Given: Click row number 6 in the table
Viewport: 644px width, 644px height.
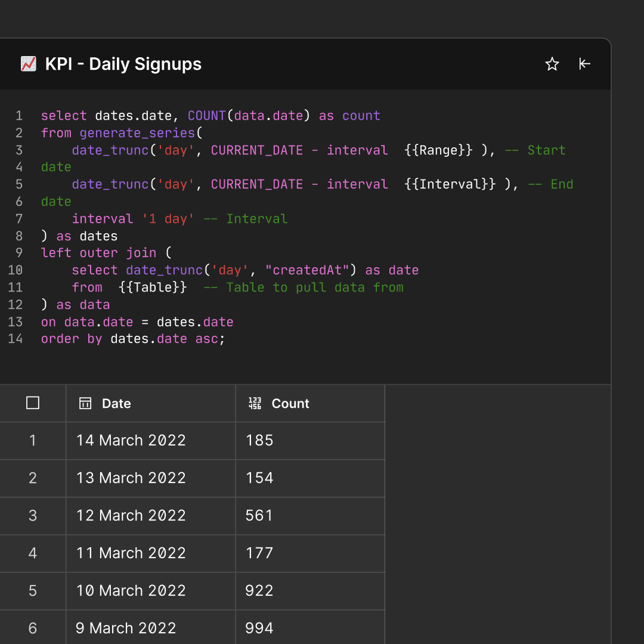Looking at the screenshot, I should [x=33, y=627].
